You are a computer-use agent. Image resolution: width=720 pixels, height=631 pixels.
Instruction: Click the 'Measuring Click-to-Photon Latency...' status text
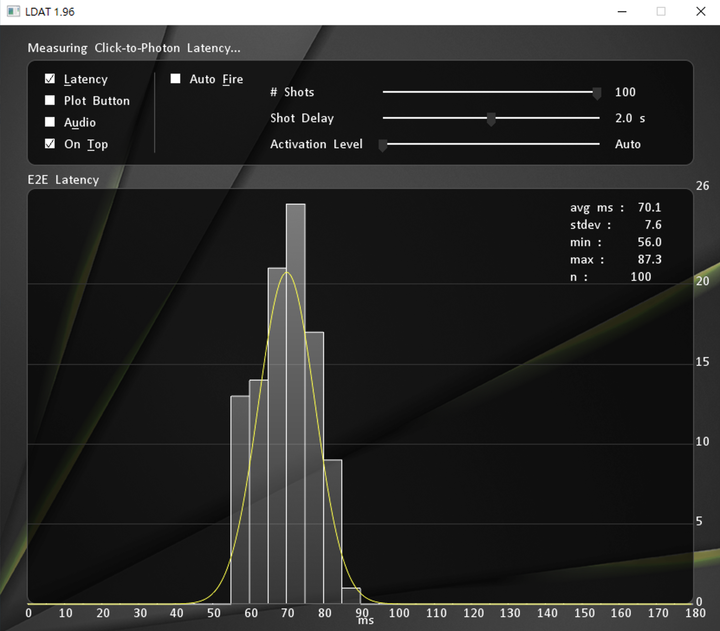point(134,48)
